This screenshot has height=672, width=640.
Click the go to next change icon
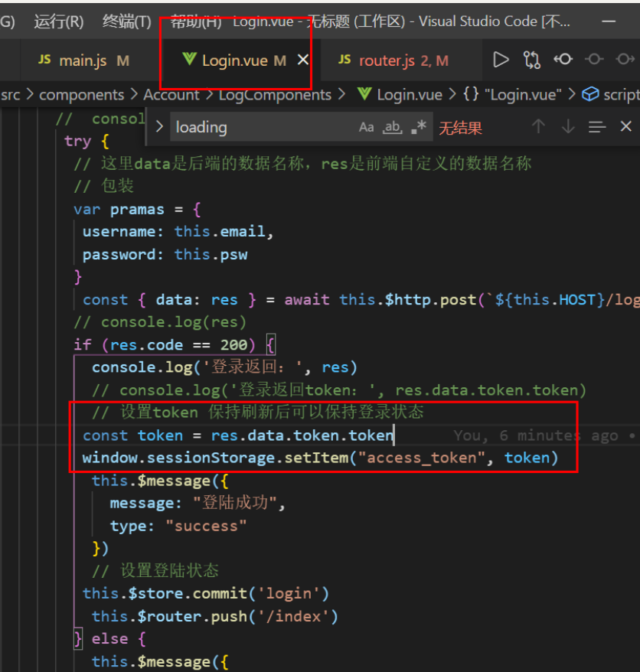coord(625,59)
